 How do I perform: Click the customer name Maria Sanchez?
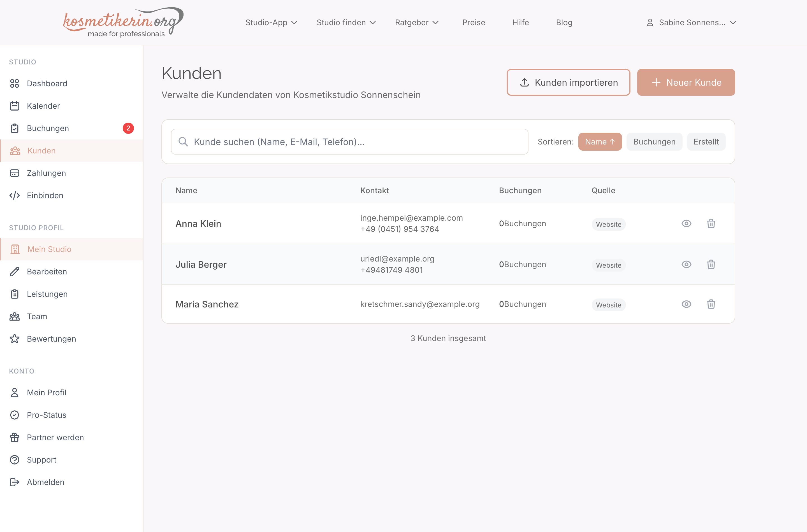point(207,304)
